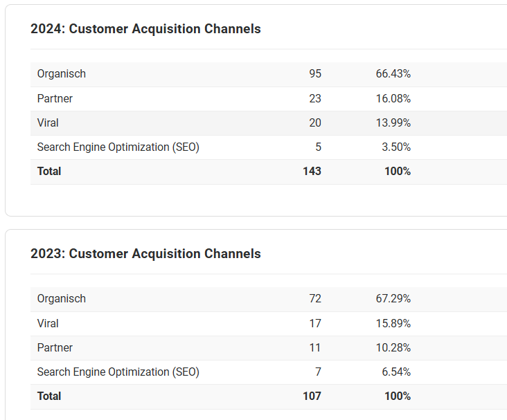This screenshot has width=507, height=420.
Task: Select the Total label in the 2024 table
Action: click(49, 172)
